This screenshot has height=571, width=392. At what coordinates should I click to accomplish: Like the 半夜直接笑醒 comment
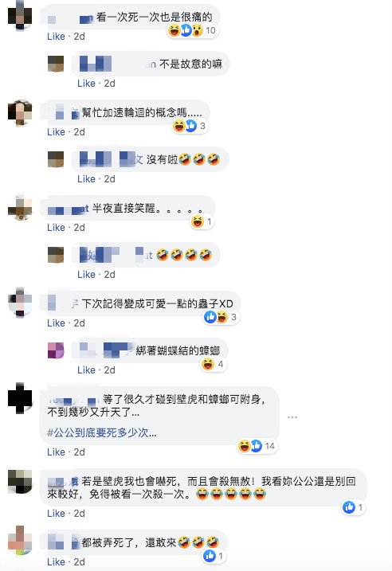pyautogui.click(x=56, y=228)
